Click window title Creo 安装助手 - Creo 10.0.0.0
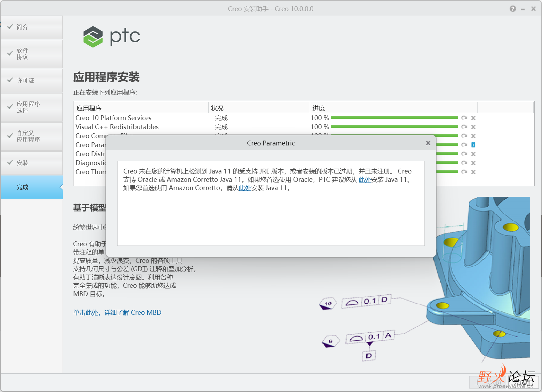The height and width of the screenshot is (392, 542). click(x=271, y=9)
